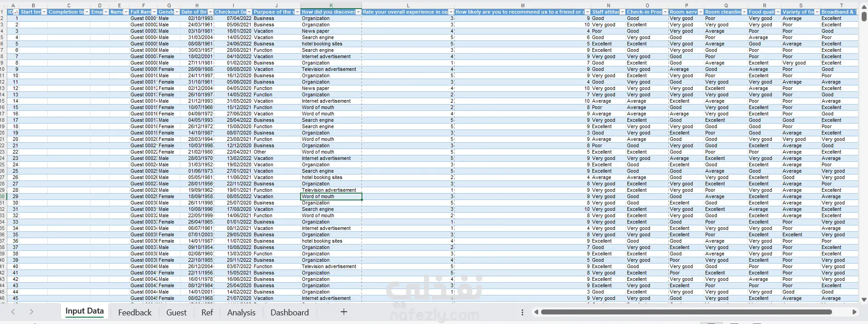Image resolution: width=868 pixels, height=324 pixels.
Task: Select the checkout date 14/02/2022 cell
Action: click(x=233, y=292)
